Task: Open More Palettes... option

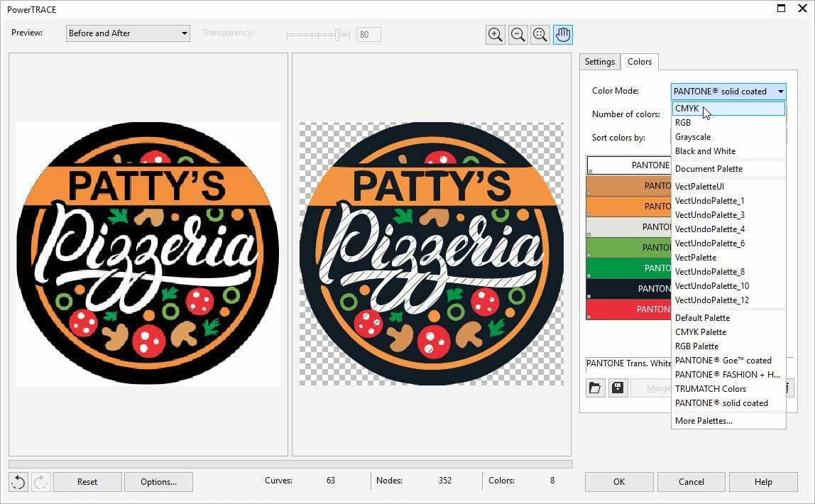Action: tap(728, 421)
